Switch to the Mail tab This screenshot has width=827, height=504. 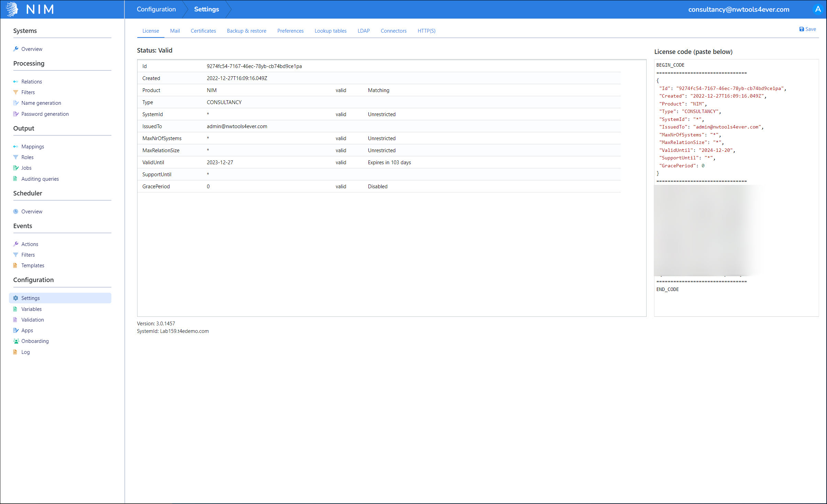pyautogui.click(x=175, y=31)
